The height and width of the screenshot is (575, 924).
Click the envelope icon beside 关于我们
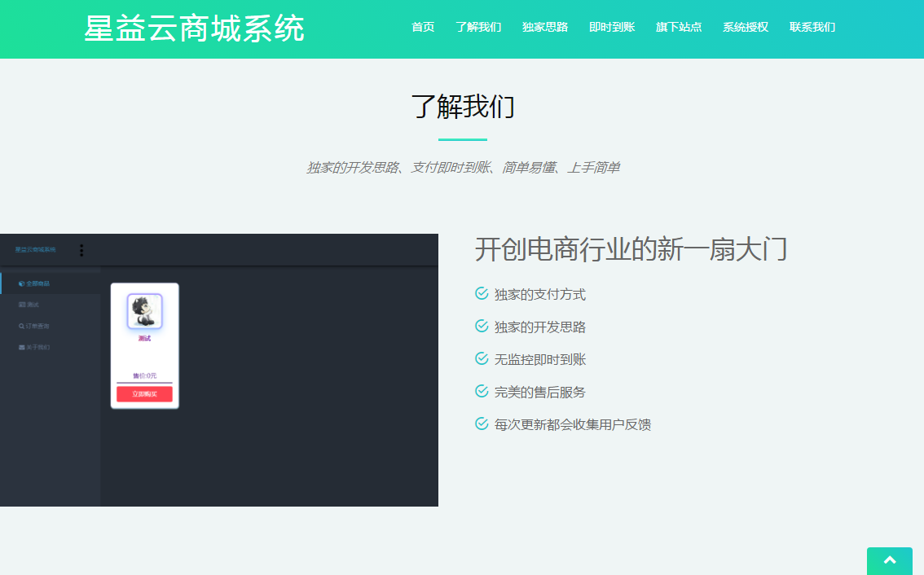pos(21,347)
